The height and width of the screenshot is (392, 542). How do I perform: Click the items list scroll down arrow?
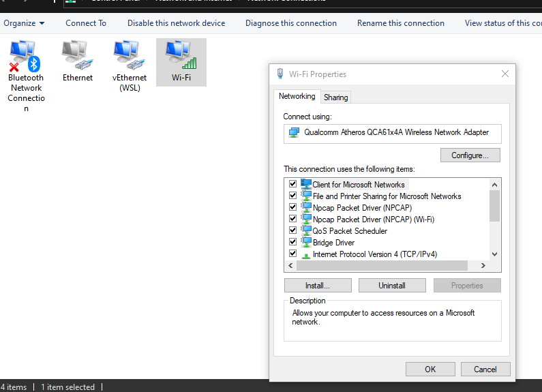click(495, 254)
